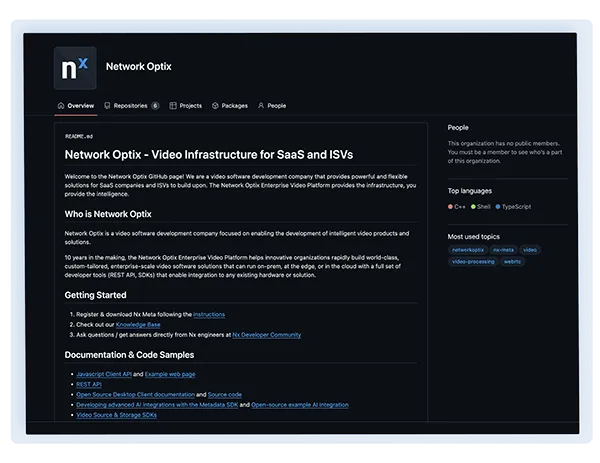
Task: Open the instructions link in Getting Started
Action: [208, 314]
